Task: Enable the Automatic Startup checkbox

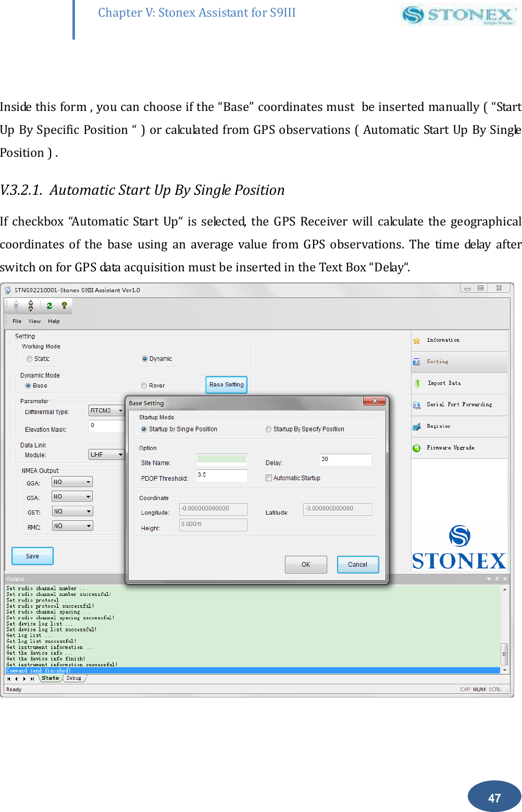Action: pos(269,478)
